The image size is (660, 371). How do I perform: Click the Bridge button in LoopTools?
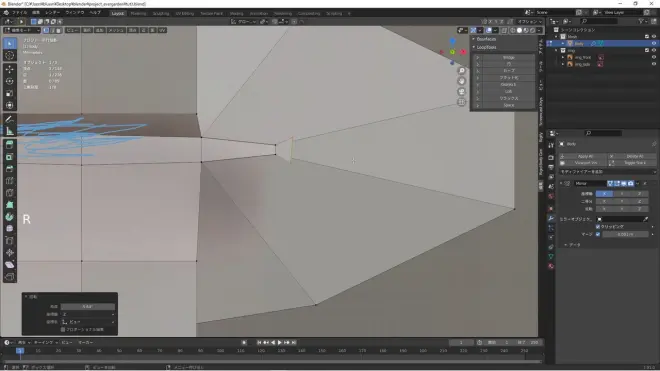click(508, 57)
